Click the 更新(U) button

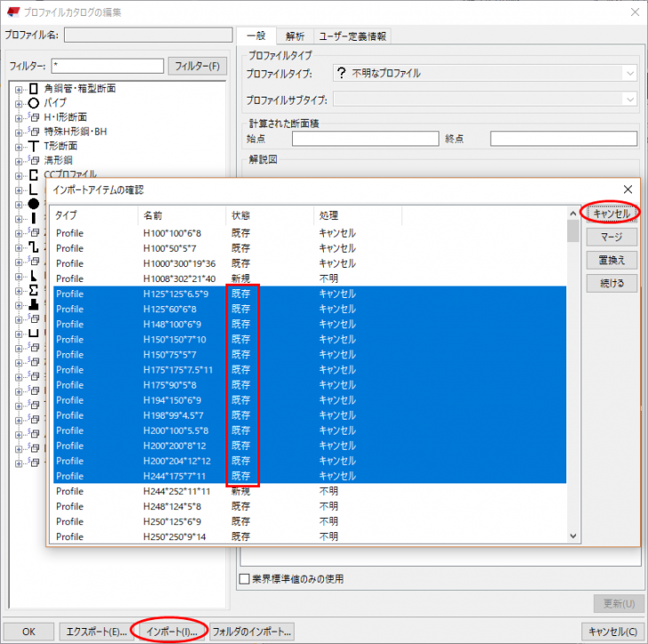point(619,603)
